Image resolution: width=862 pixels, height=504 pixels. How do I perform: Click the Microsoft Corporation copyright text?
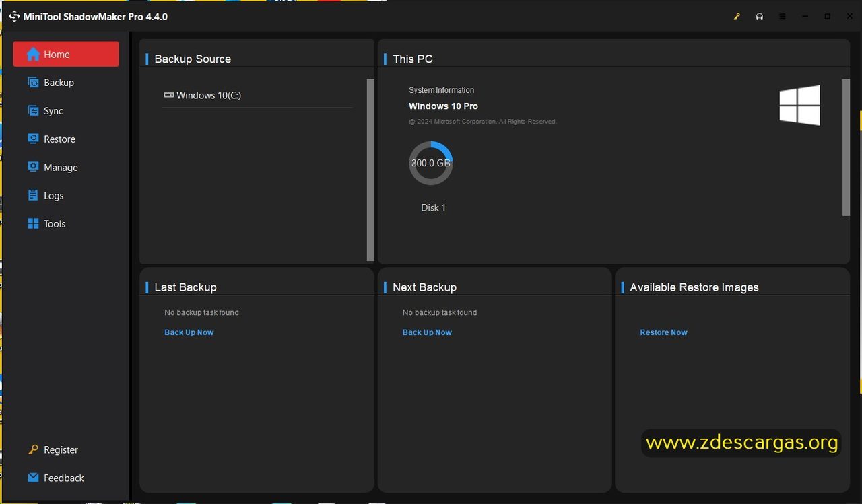pos(483,122)
